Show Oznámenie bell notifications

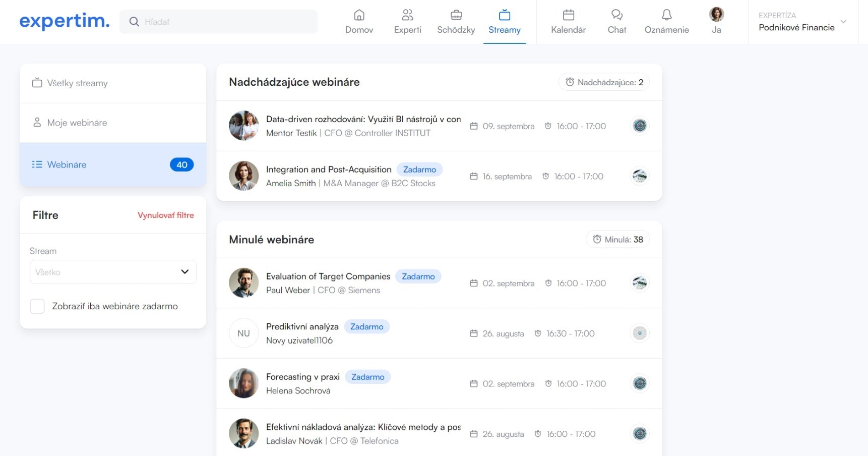(x=666, y=15)
